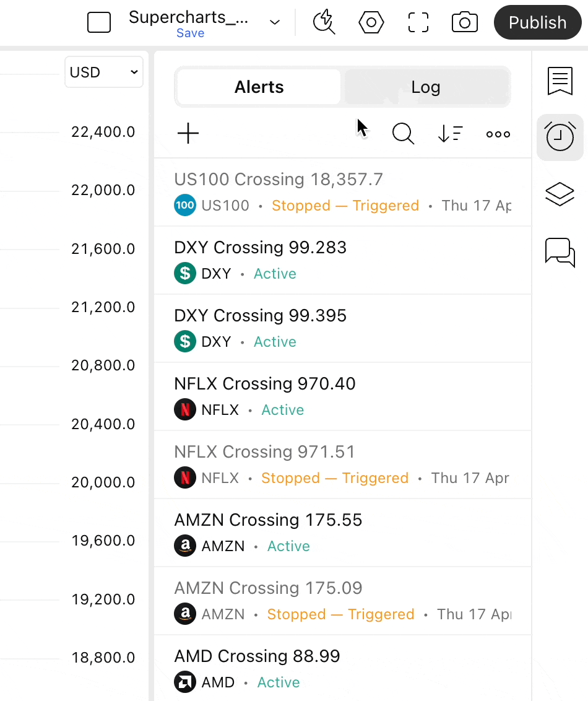Click Netflix logo of 970.40 alert
588x701 pixels.
pos(185,409)
